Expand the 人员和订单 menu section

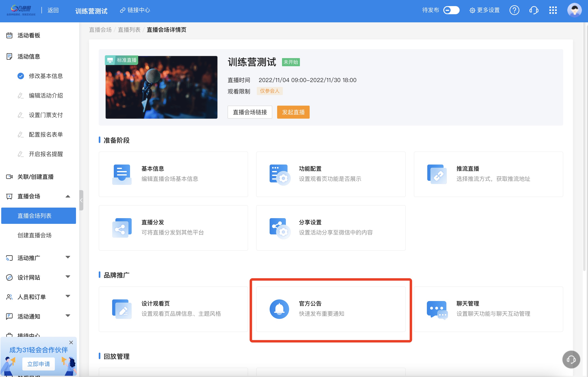pyautogui.click(x=68, y=296)
